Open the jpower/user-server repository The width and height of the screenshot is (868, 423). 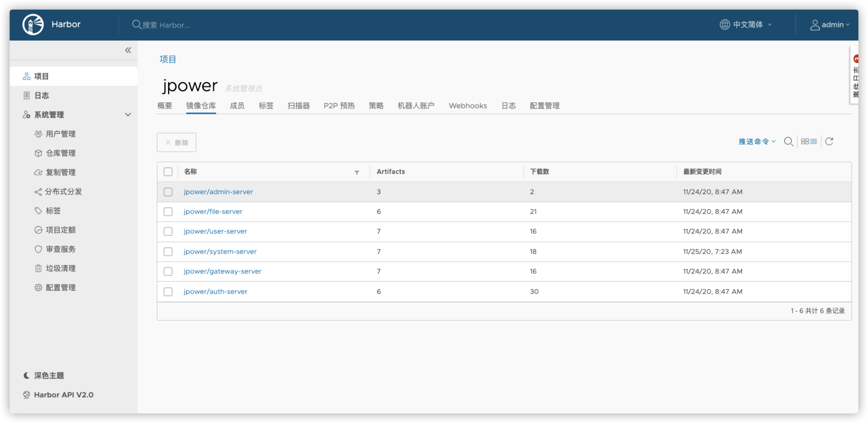coord(215,232)
